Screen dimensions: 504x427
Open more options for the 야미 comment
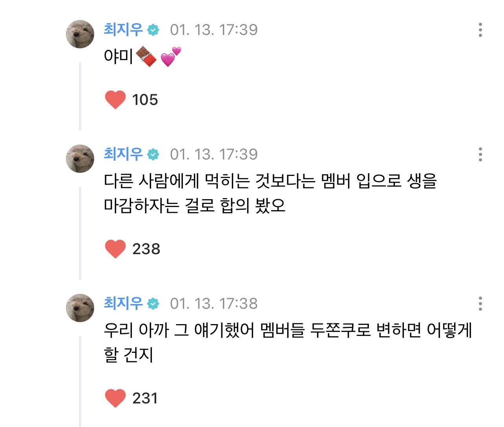point(480,30)
